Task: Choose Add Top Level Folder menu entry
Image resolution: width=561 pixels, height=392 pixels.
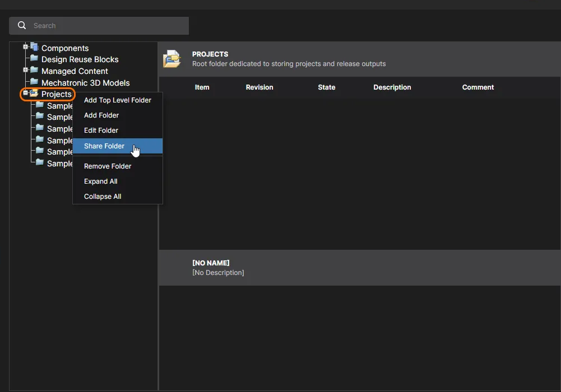Action: (118, 100)
